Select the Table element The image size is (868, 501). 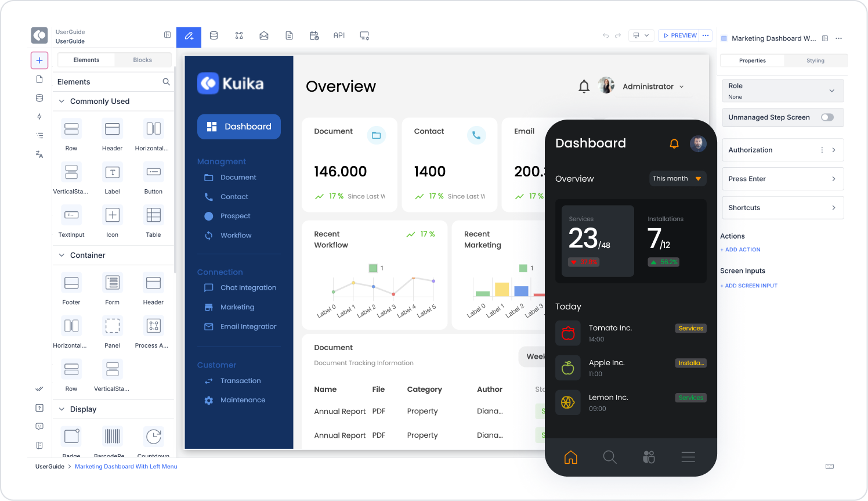click(153, 221)
